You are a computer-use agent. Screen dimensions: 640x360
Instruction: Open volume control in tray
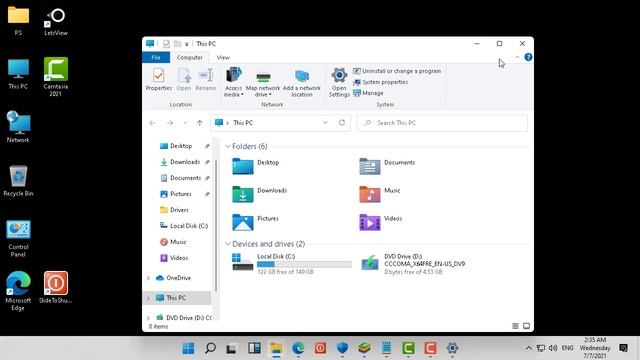pyautogui.click(x=553, y=348)
